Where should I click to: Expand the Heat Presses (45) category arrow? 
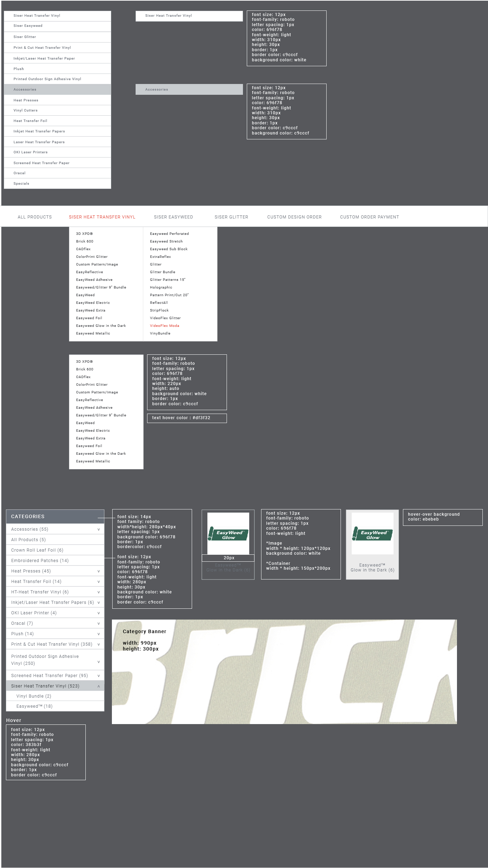[x=99, y=571]
